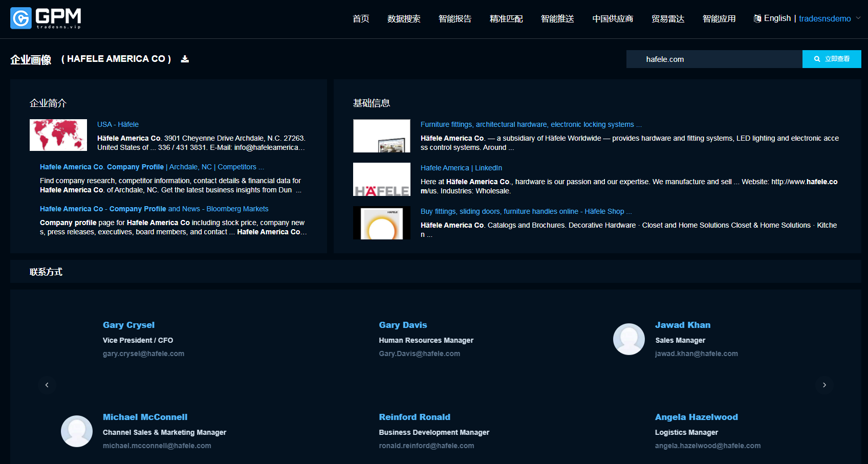The width and height of the screenshot is (868, 464).
Task: Go to previous contacts page arrow
Action: click(x=47, y=385)
